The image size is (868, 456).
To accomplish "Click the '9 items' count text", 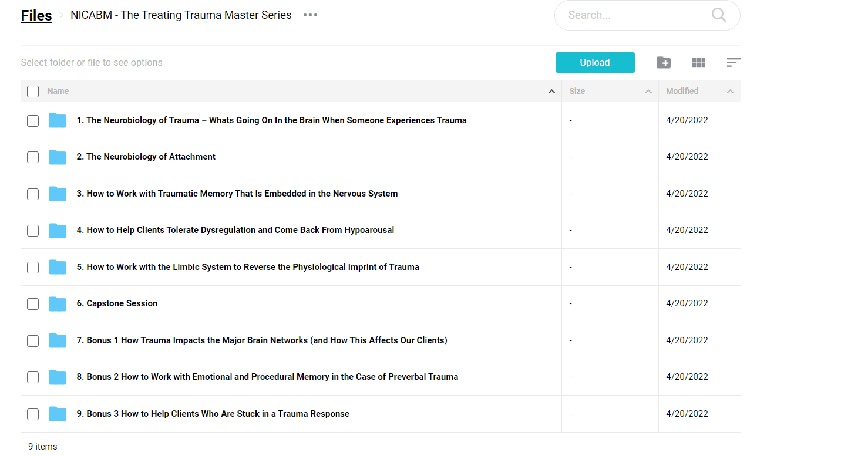I will [x=43, y=447].
